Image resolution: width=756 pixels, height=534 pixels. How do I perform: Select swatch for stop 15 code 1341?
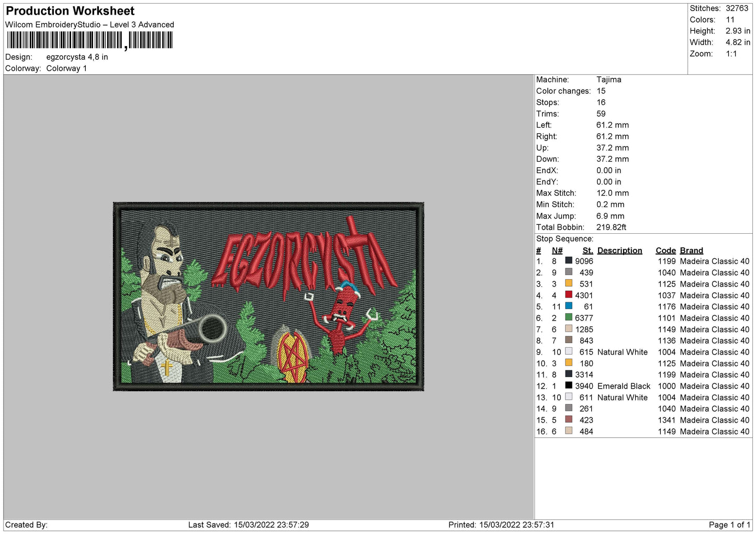(569, 419)
